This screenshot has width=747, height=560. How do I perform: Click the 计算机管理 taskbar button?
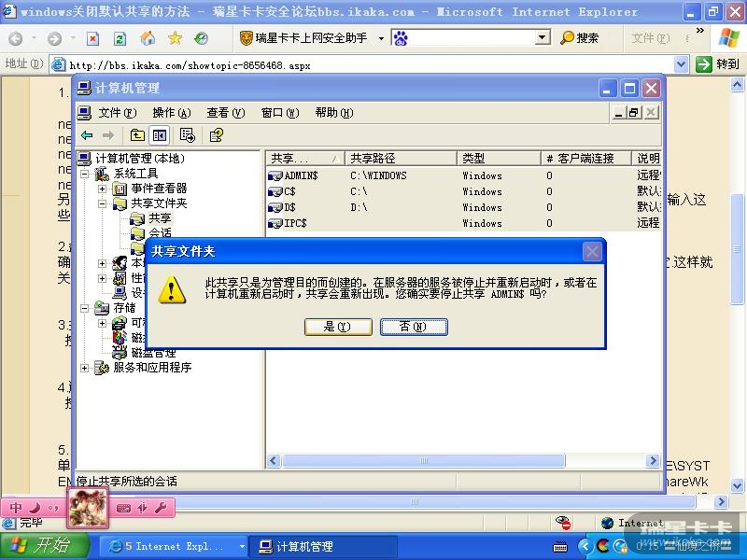tap(324, 546)
